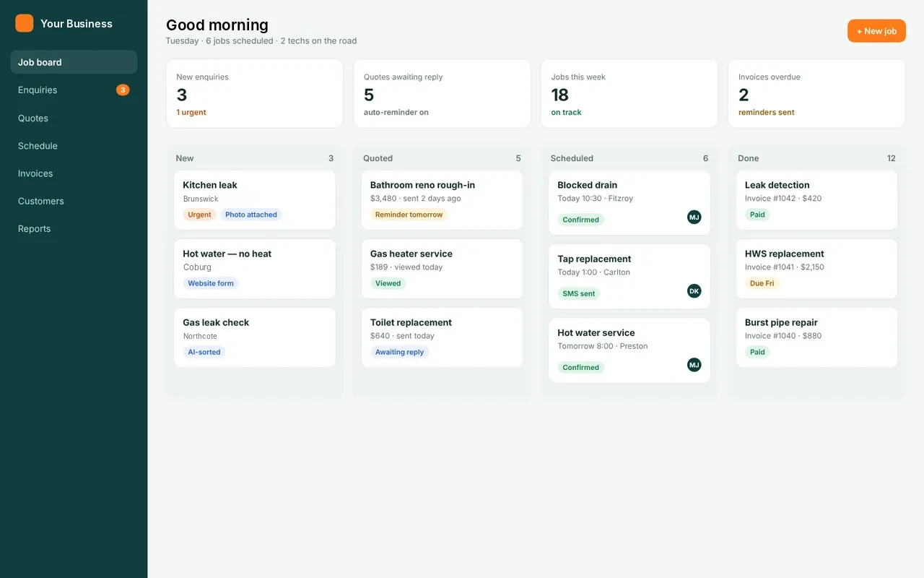The height and width of the screenshot is (578, 924).
Task: Open the Jobs this week summary card
Action: [x=629, y=94]
